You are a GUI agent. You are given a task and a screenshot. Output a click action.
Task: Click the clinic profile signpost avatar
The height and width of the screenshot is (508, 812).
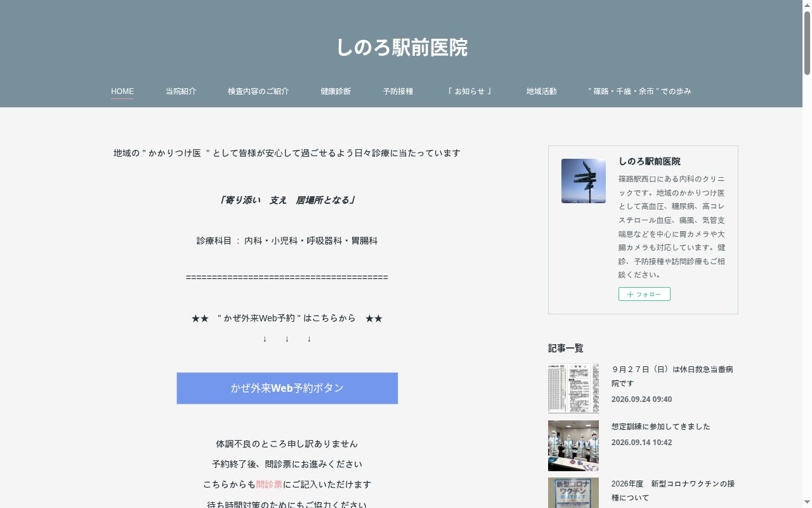click(584, 181)
